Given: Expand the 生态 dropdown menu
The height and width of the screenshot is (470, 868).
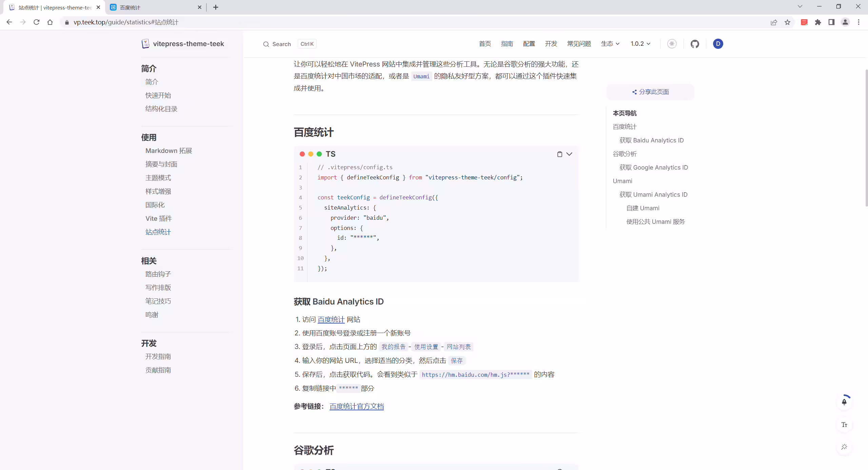Looking at the screenshot, I should coord(610,44).
